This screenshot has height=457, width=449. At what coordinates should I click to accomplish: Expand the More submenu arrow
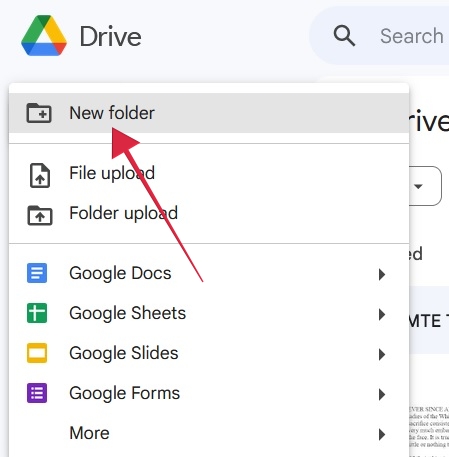pos(382,434)
